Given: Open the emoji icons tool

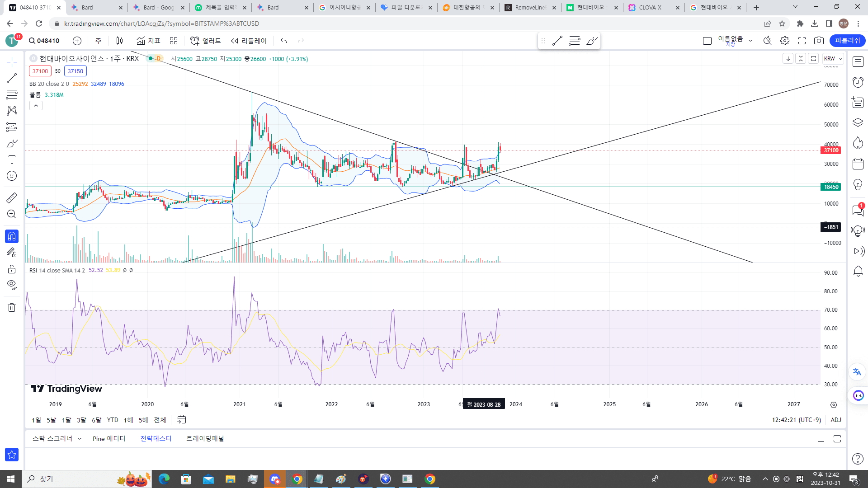Looking at the screenshot, I should click(x=12, y=176).
